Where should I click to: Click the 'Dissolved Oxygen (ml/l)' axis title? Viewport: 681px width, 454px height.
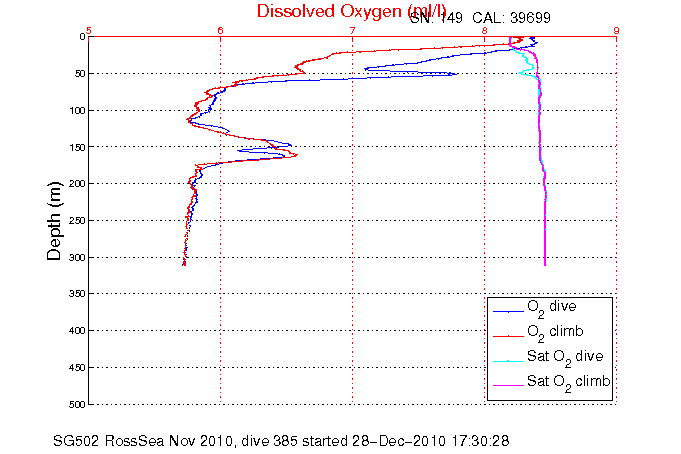(x=352, y=11)
